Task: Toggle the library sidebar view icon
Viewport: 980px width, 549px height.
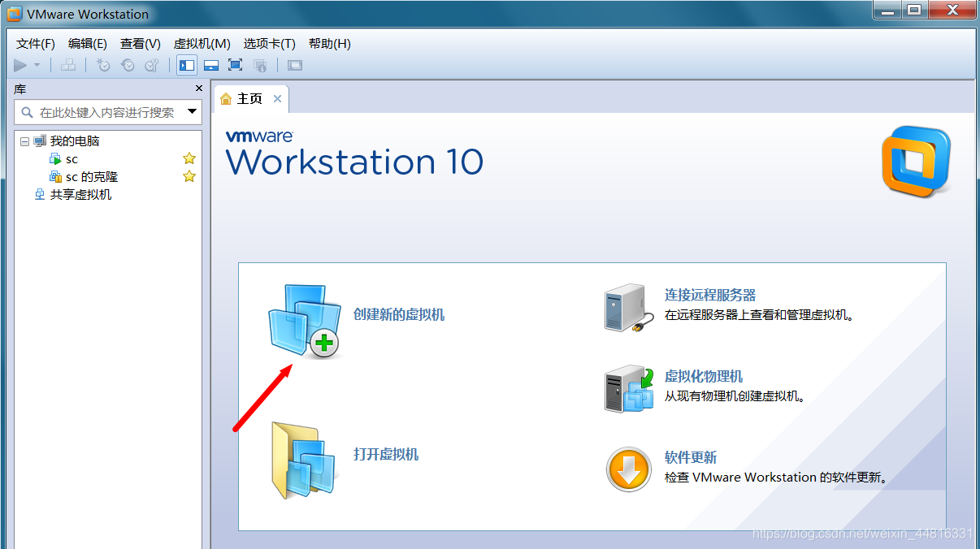Action: [x=187, y=65]
